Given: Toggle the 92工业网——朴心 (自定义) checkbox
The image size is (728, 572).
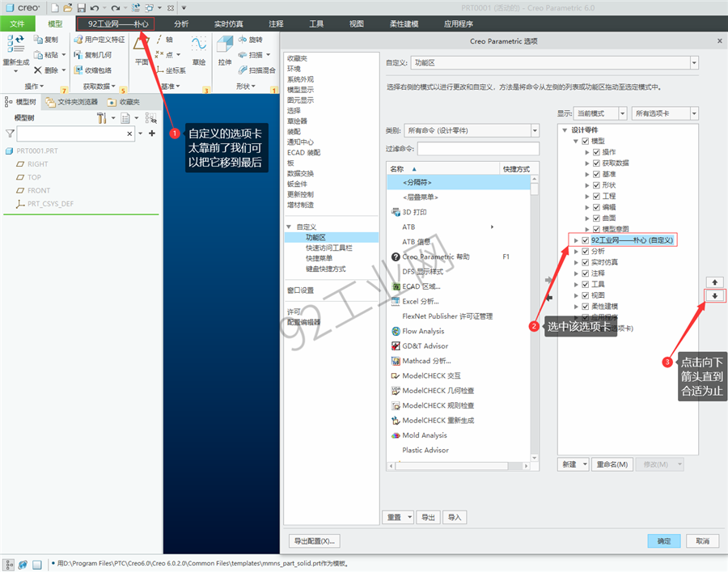Looking at the screenshot, I should (x=586, y=240).
